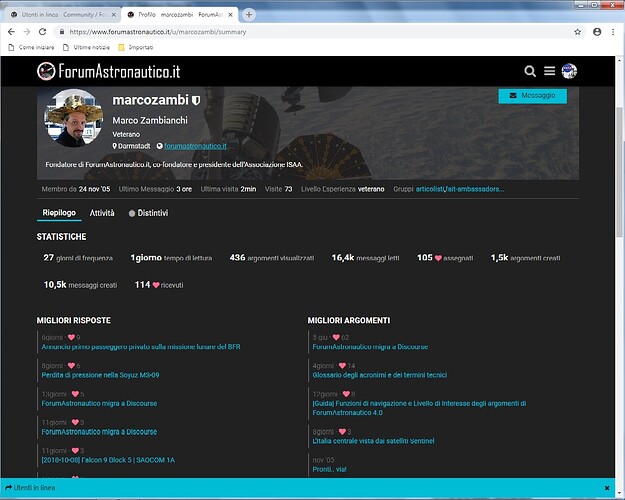The height and width of the screenshot is (500, 625).
Task: Open the hamburger menu in forum header
Action: click(549, 71)
